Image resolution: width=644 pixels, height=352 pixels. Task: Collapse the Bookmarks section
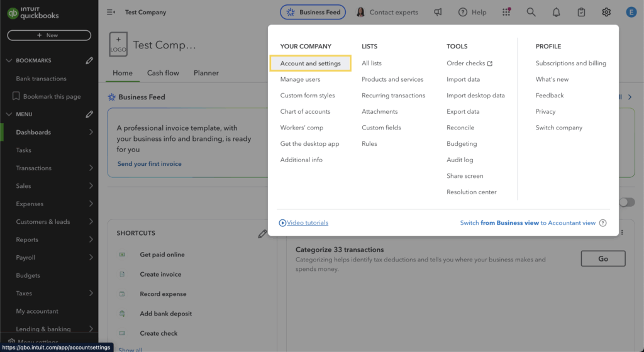tap(9, 61)
